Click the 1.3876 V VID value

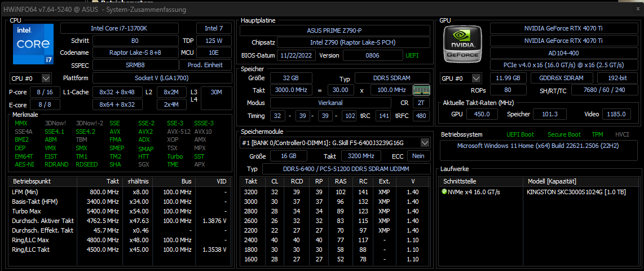(215, 221)
